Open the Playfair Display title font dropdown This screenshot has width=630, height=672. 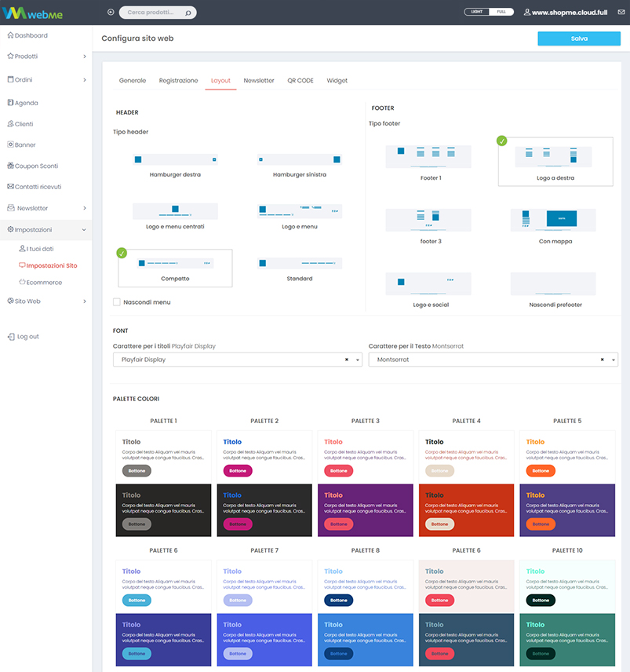click(238, 360)
